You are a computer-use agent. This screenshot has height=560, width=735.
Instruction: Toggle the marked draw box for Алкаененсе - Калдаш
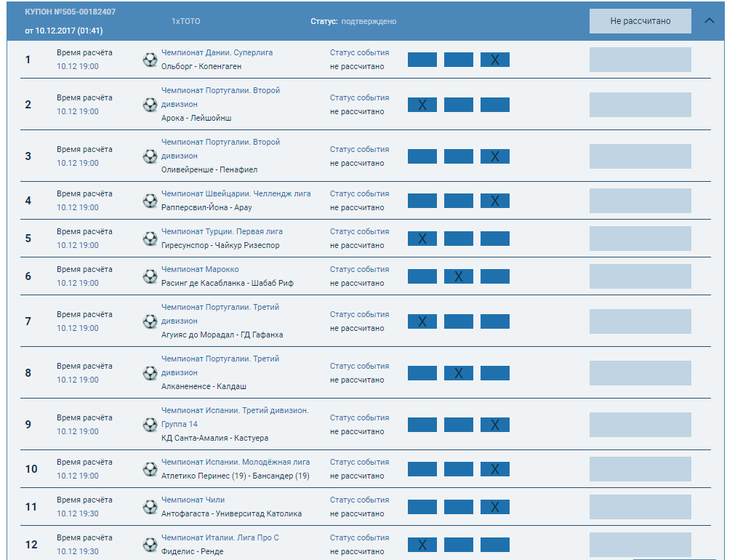(459, 373)
